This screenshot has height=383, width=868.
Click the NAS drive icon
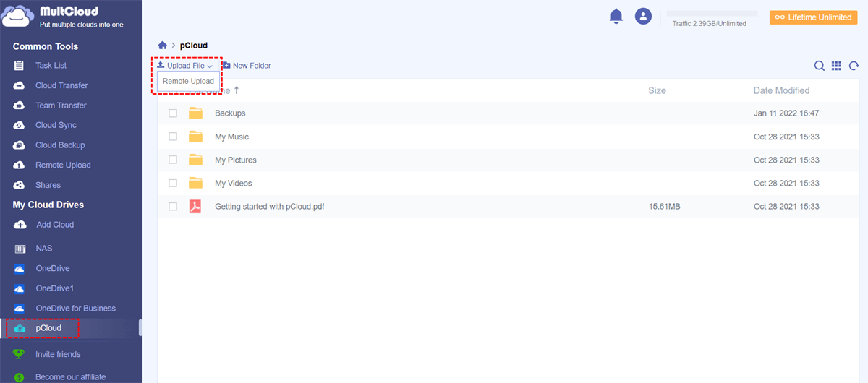[20, 249]
